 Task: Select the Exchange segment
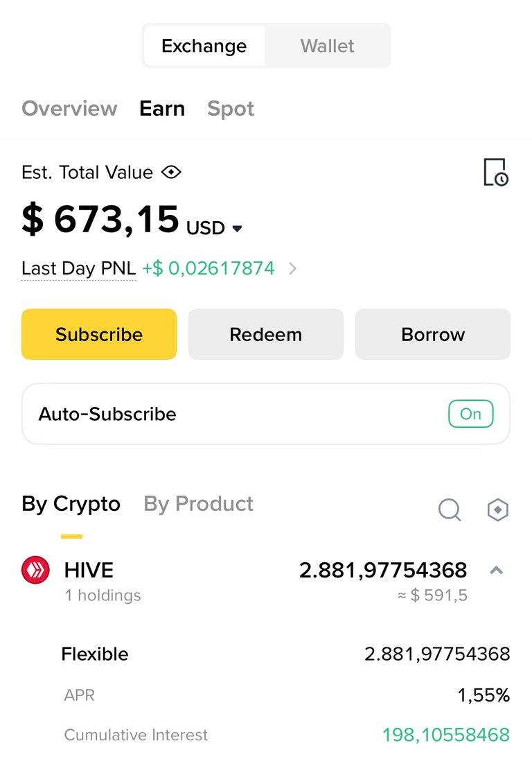204,46
